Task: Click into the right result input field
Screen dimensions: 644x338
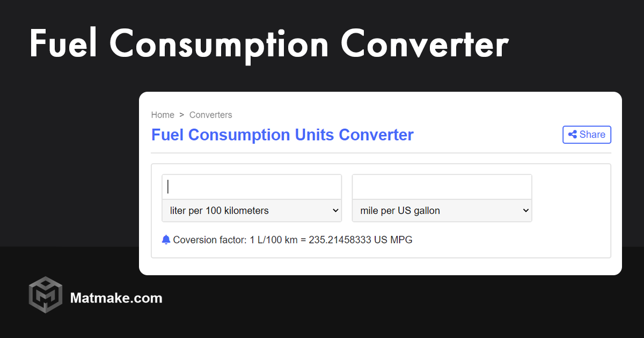Action: 442,187
